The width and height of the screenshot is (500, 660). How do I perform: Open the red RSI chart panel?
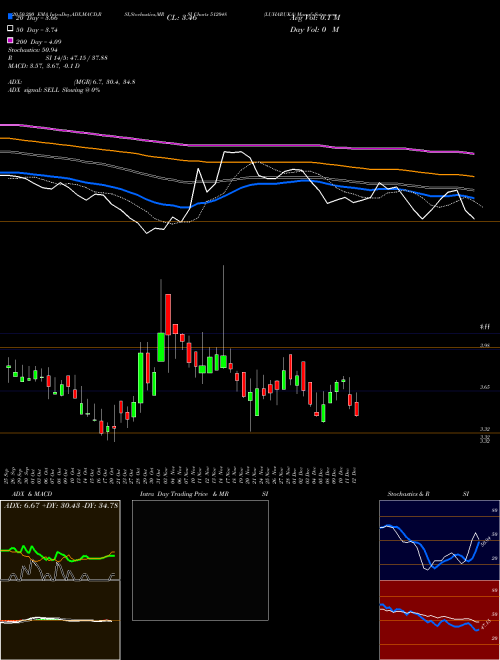(x=439, y=620)
